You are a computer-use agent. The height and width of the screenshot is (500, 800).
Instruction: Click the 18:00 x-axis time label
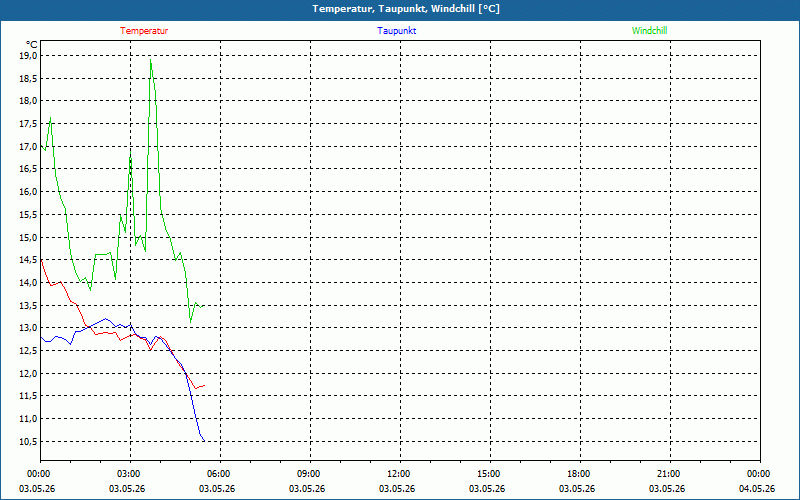(x=580, y=474)
